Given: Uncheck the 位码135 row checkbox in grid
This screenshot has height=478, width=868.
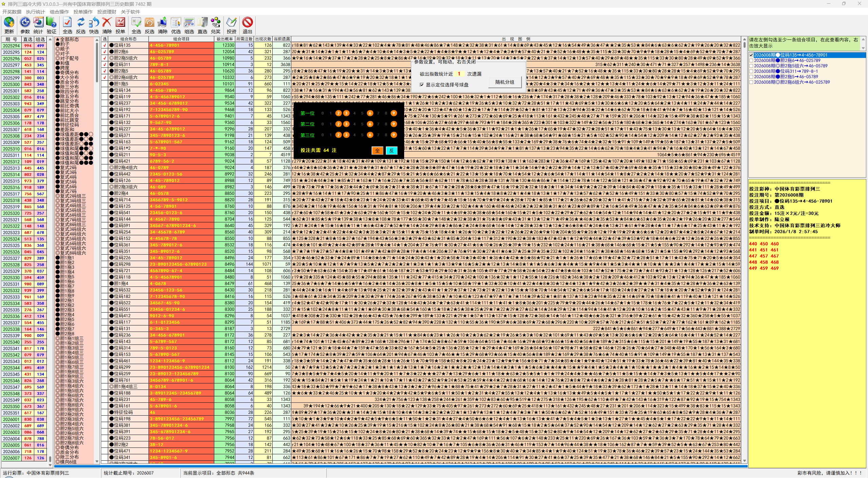Looking at the screenshot, I should click(105, 45).
